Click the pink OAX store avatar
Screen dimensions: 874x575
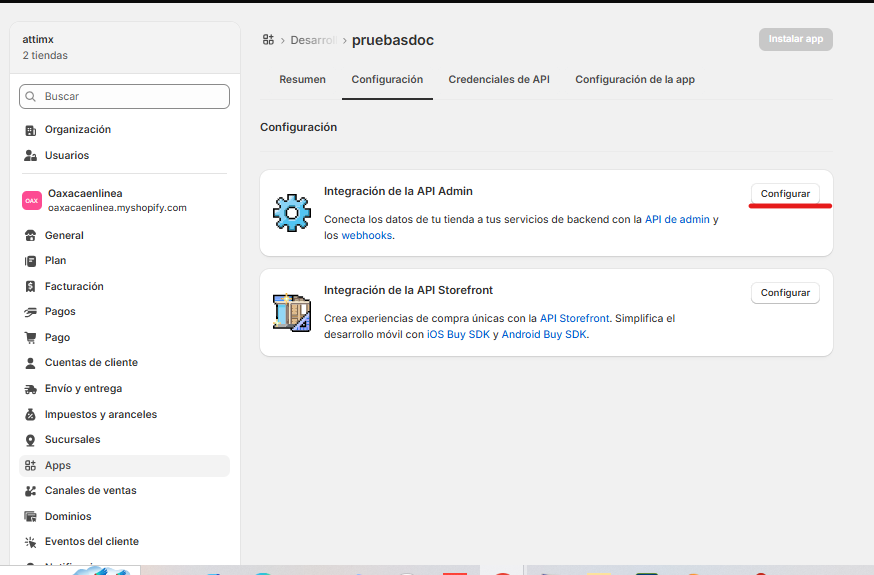coord(32,201)
